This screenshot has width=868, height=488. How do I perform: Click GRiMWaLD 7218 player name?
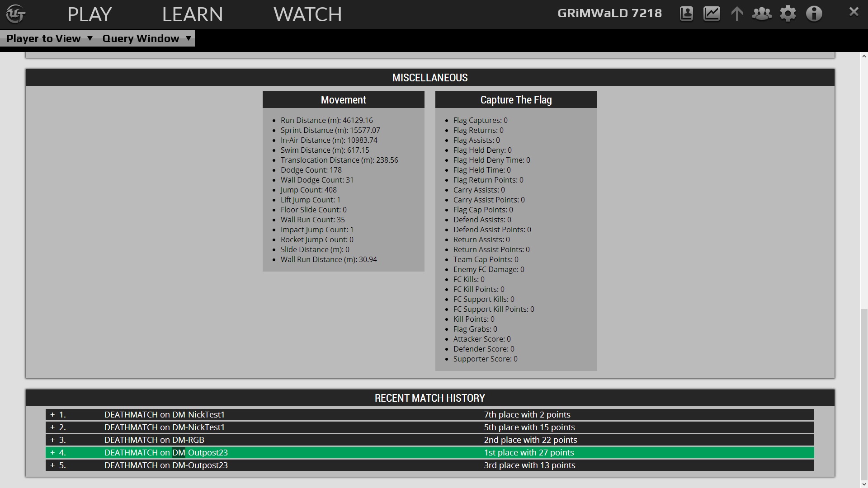[x=609, y=13]
